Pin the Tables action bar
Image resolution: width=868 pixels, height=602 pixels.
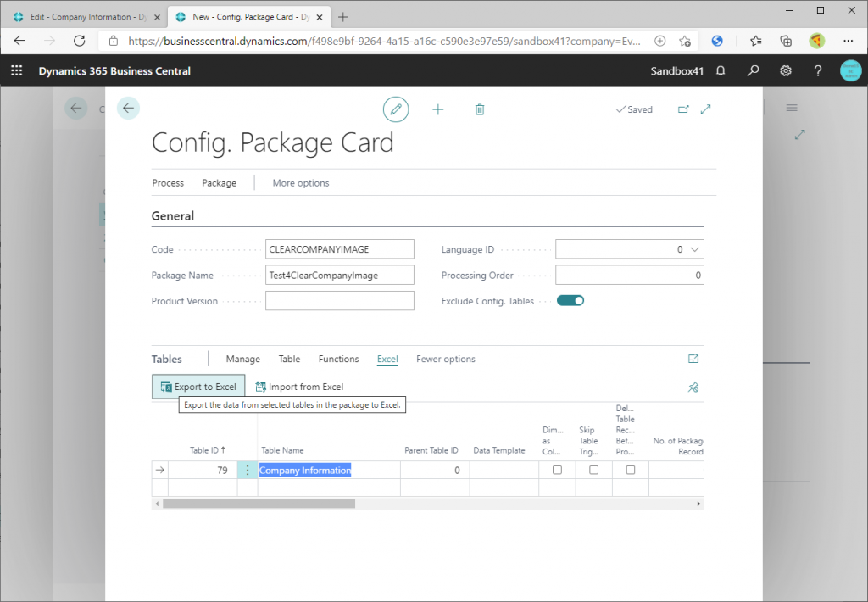click(693, 387)
